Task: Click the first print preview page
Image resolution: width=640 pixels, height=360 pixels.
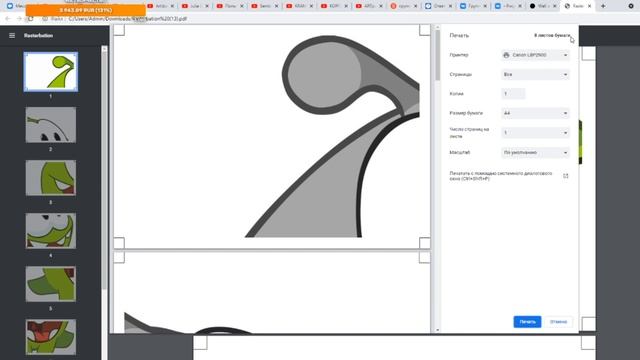Action: pyautogui.click(x=272, y=136)
